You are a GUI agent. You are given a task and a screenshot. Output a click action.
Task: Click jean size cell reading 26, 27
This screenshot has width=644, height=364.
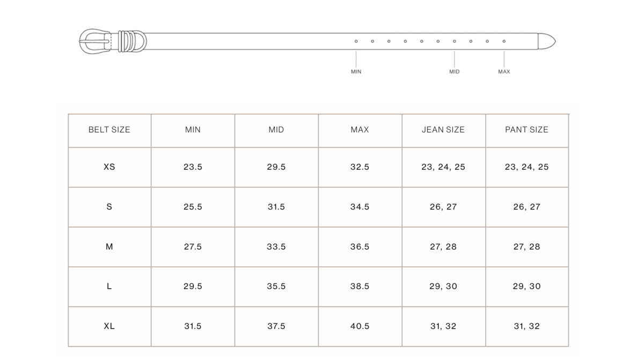click(x=443, y=207)
